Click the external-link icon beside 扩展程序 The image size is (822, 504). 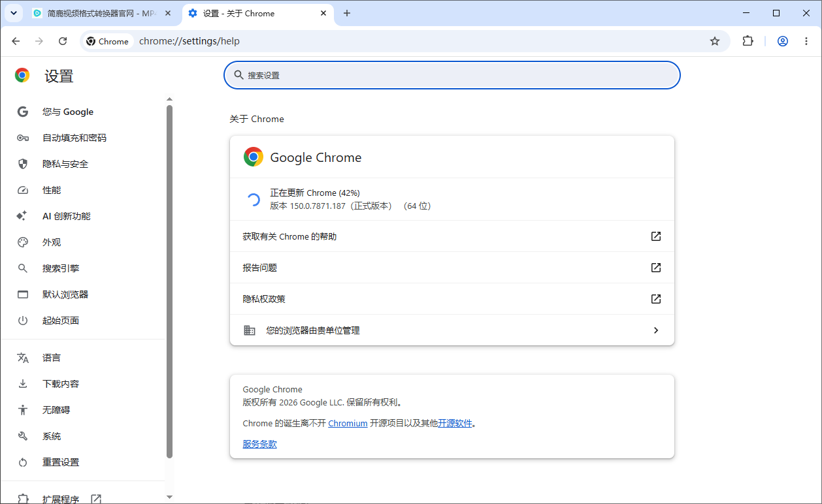(x=96, y=499)
